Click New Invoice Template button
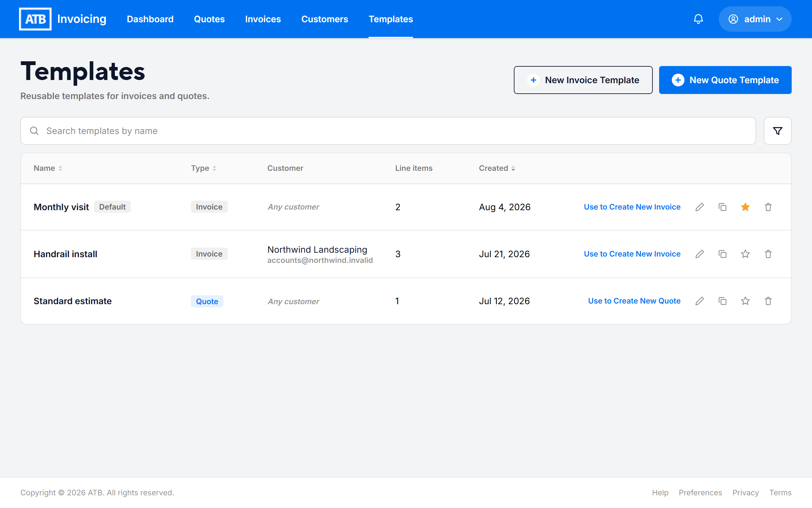Screen dimensions: 812x508 [x=583, y=80]
